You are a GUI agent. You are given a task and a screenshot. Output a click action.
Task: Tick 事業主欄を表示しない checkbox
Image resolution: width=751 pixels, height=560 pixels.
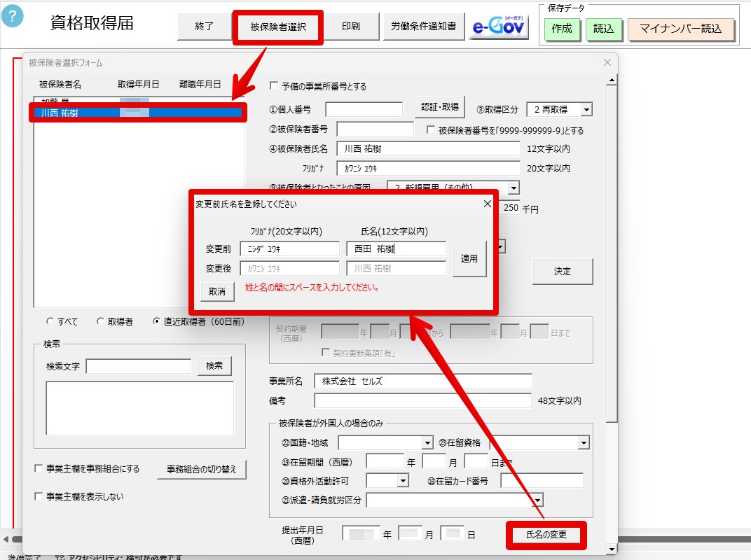pos(39,496)
